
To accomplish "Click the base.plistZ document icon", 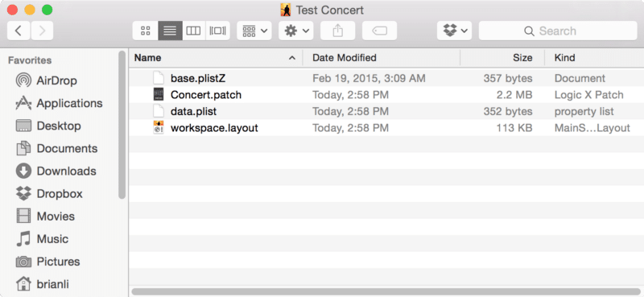I will [x=159, y=78].
